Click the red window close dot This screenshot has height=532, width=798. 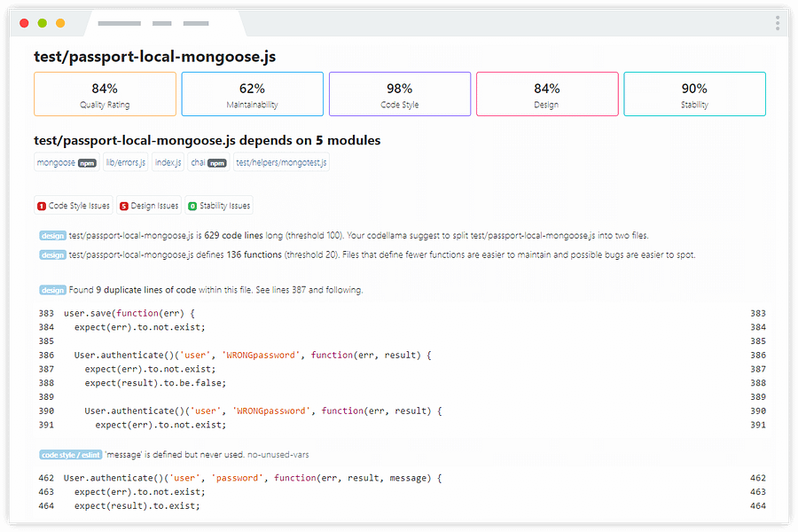pos(24,23)
